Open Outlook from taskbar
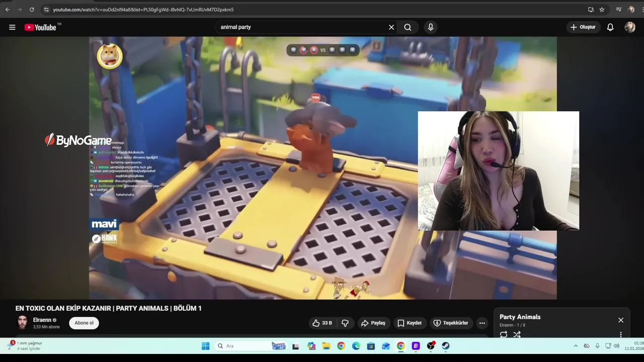Viewport: 644px width, 362px height. [386, 346]
